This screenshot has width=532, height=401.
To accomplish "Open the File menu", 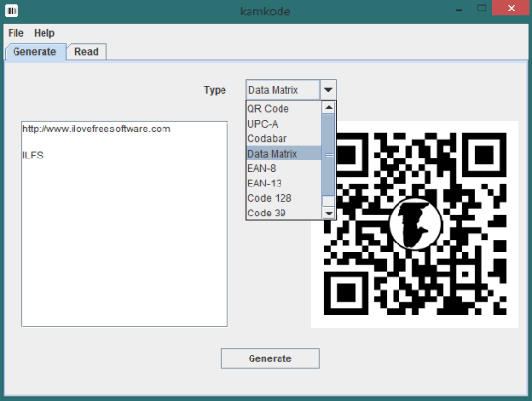I will (x=15, y=33).
